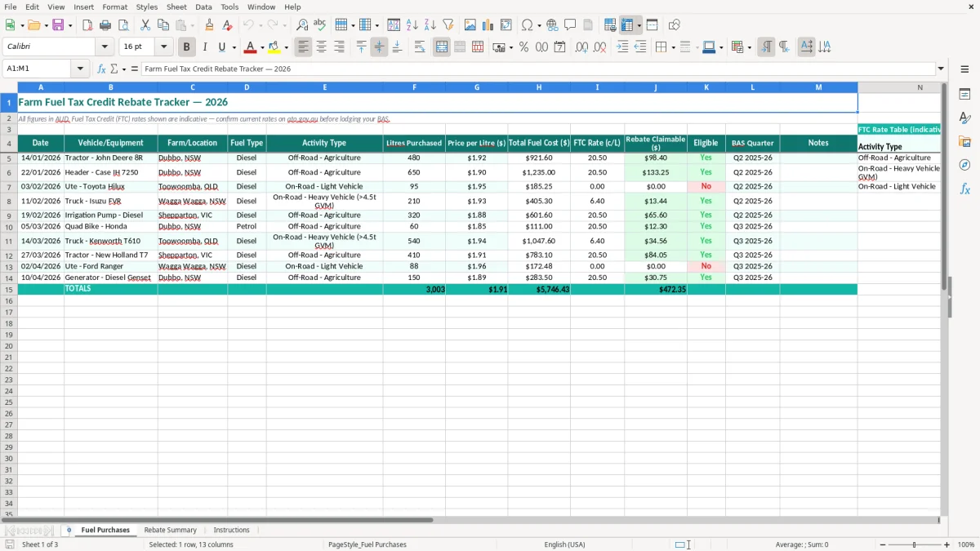Click Sort Descending icon
Image resolution: width=980 pixels, height=551 pixels.
430,25
